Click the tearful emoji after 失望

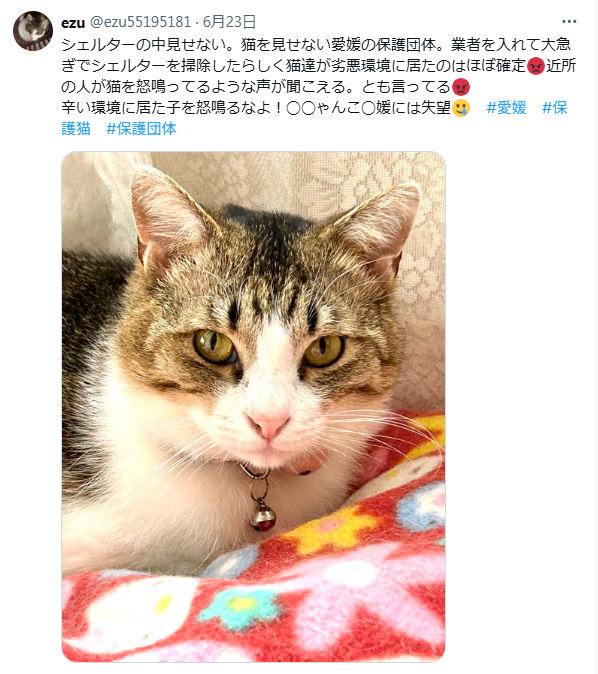461,108
